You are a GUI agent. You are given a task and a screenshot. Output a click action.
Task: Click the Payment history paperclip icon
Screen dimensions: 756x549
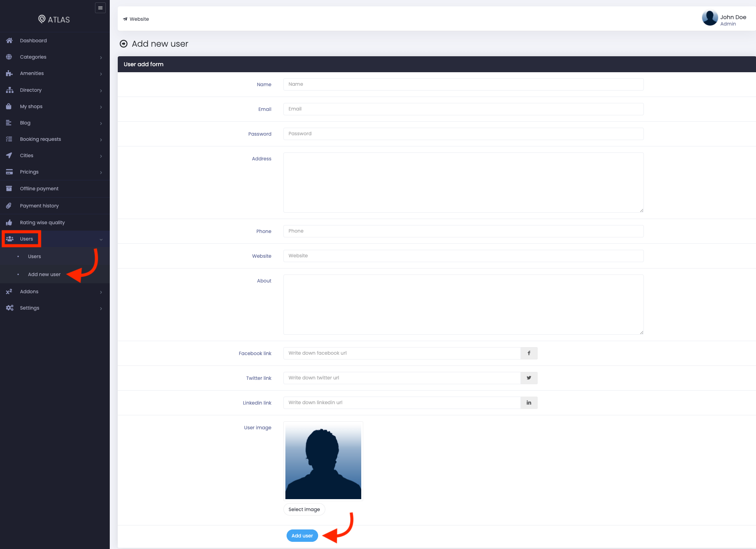tap(9, 206)
